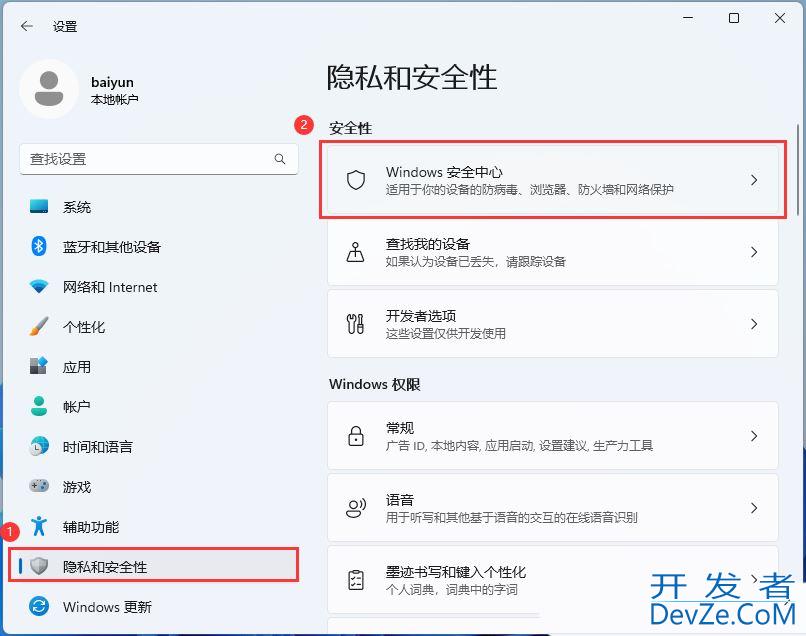Click the back arrow in Settings
Screen dimensions: 806x636
tap(27, 26)
